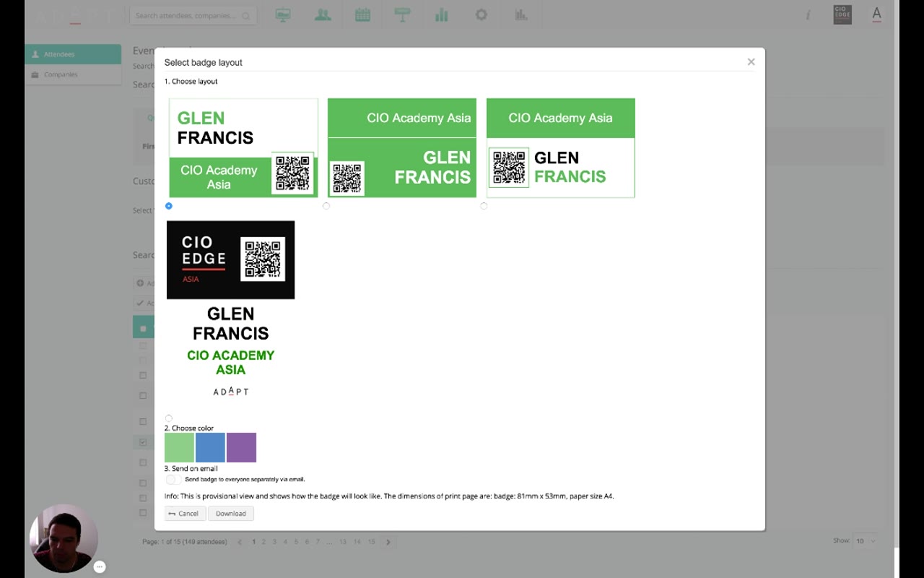Click the CIO EDGE logo icon

tap(842, 14)
